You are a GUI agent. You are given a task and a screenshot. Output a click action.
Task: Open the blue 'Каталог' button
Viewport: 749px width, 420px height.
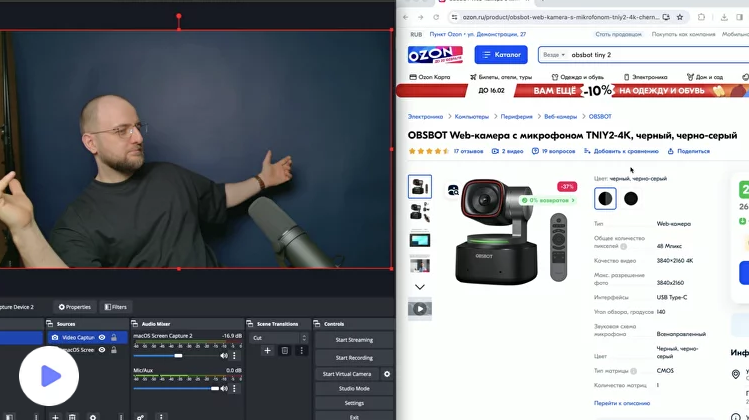coord(500,55)
